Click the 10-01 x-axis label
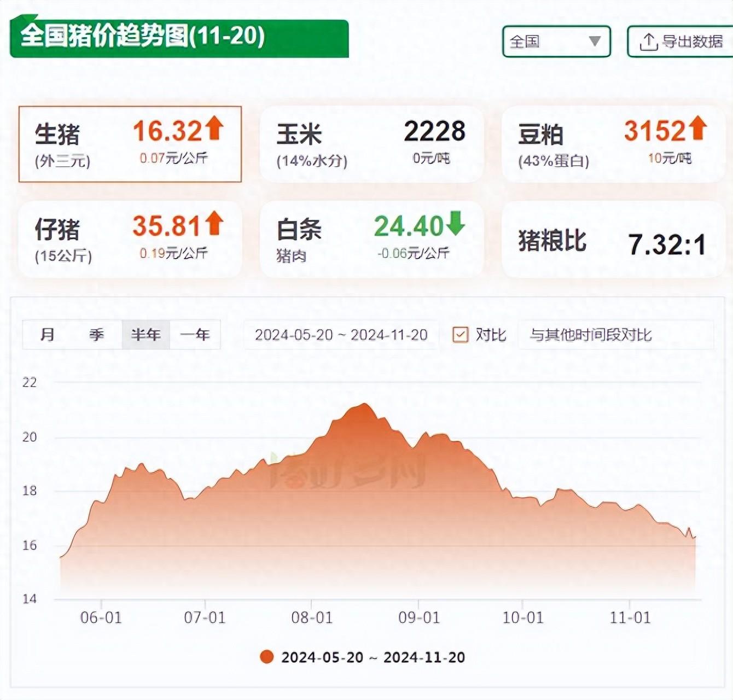This screenshot has height=700, width=733. (x=523, y=618)
